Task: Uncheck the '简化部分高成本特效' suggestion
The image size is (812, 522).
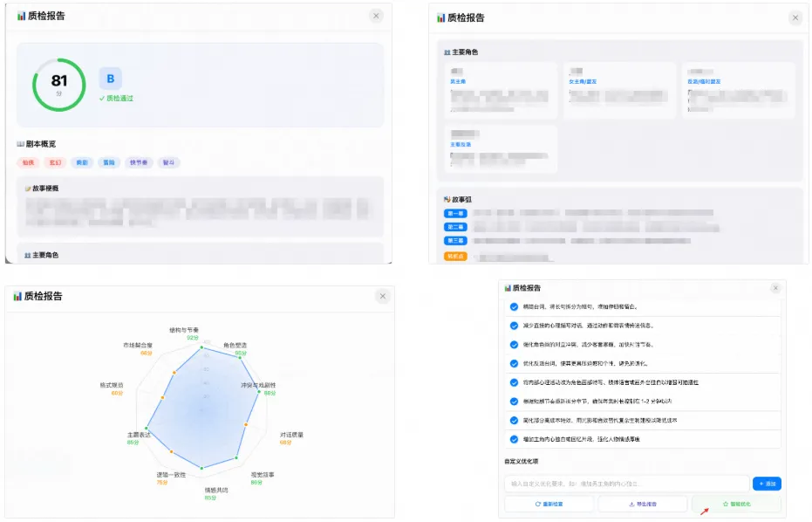Action: 514,421
